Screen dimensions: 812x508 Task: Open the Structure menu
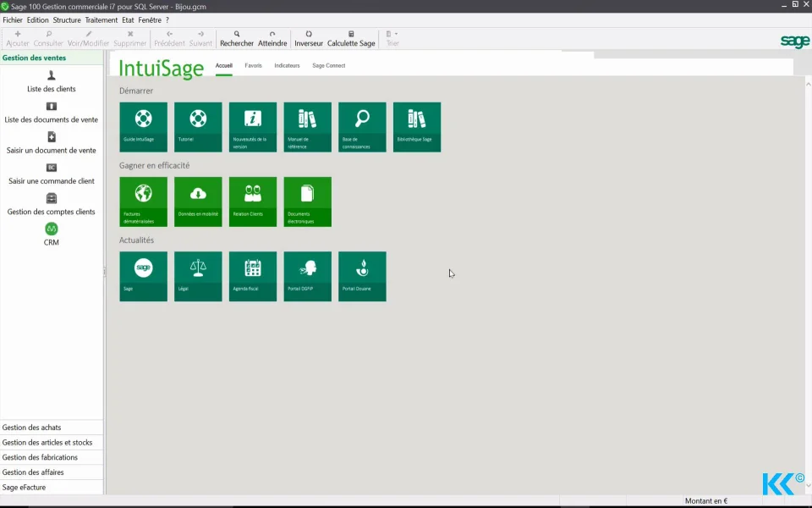(67, 20)
